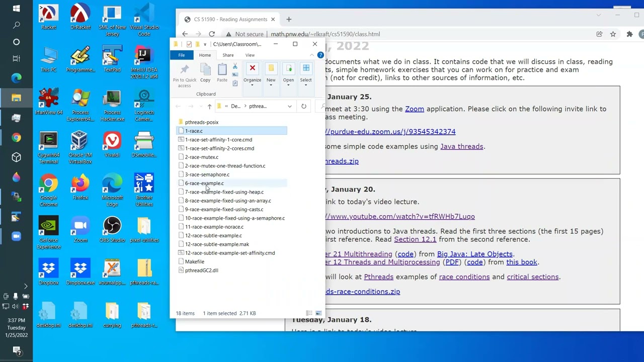Click the share page icon in Chrome

pos(599,34)
